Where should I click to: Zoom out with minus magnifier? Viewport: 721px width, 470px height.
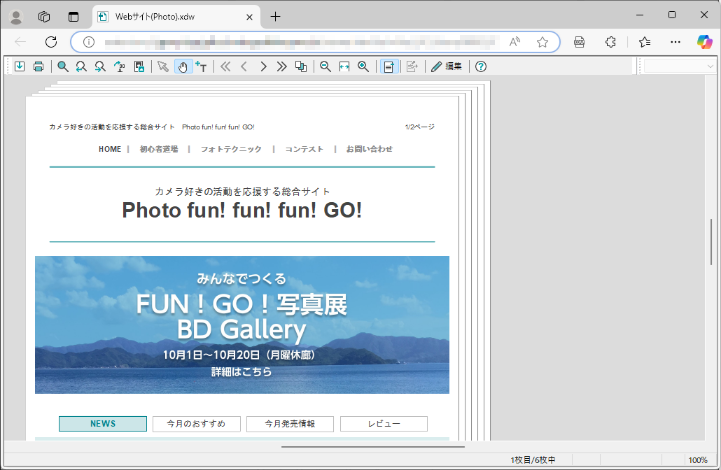[325, 67]
